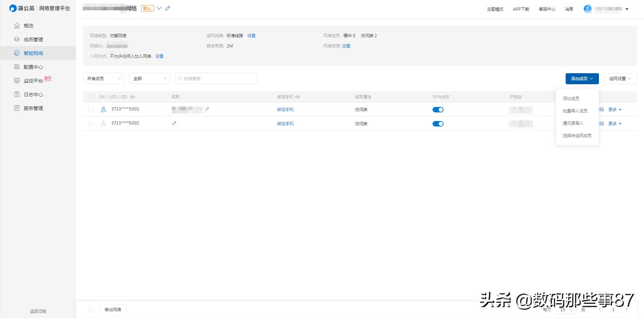Click the 服务管理 sidebar icon
The height and width of the screenshot is (318, 644).
click(x=17, y=108)
